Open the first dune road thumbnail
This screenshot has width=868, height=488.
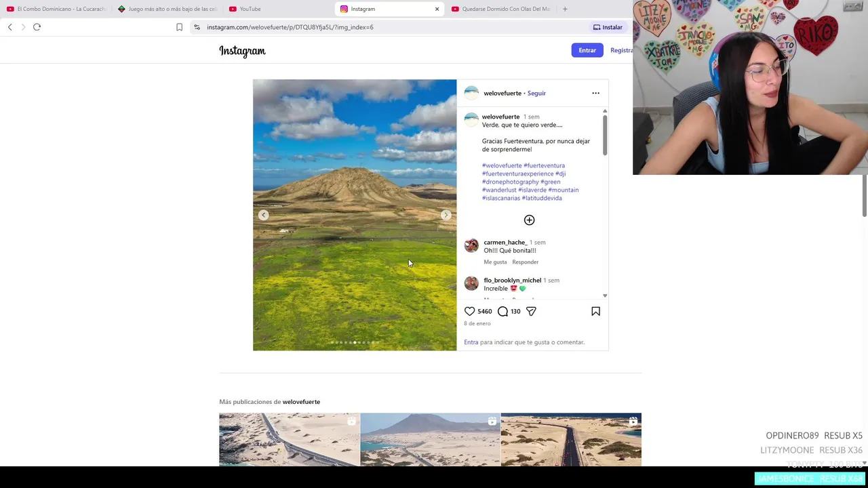tap(290, 440)
